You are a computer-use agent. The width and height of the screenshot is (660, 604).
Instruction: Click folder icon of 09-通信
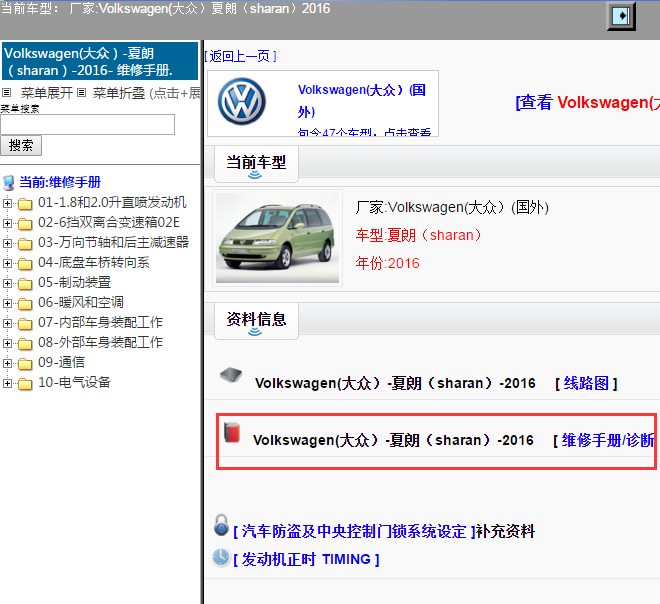(x=25, y=364)
